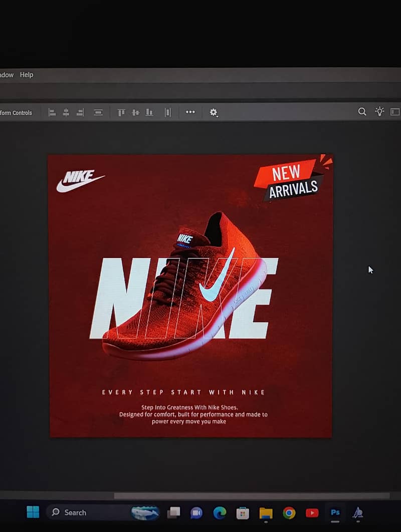Open the Windows Start menu
Image resolution: width=401 pixels, height=532 pixels.
33,512
